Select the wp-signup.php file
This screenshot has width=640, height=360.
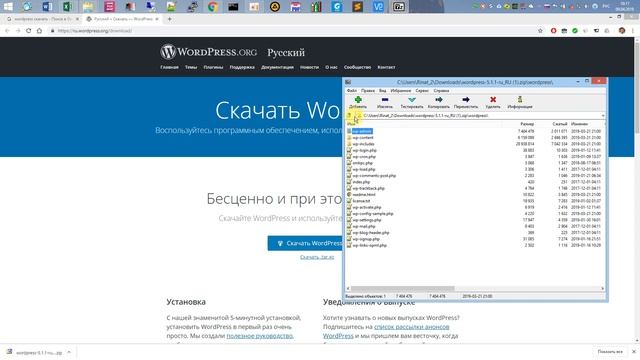366,239
